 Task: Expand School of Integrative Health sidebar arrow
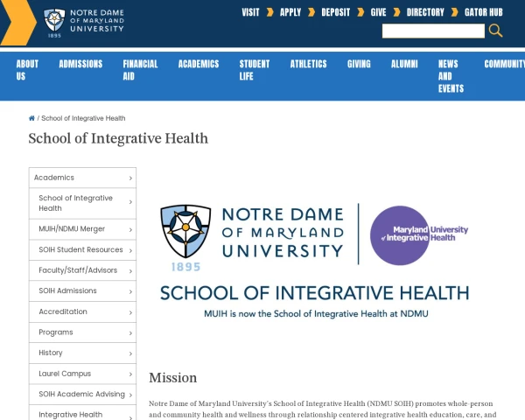point(131,202)
